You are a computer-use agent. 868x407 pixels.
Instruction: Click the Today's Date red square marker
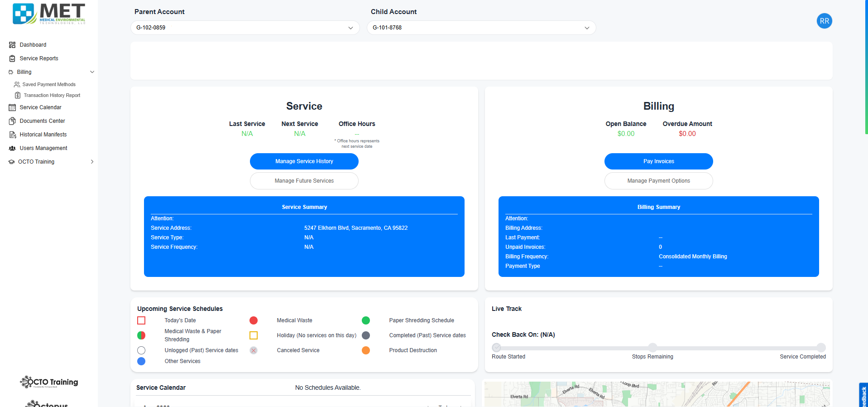(x=141, y=320)
